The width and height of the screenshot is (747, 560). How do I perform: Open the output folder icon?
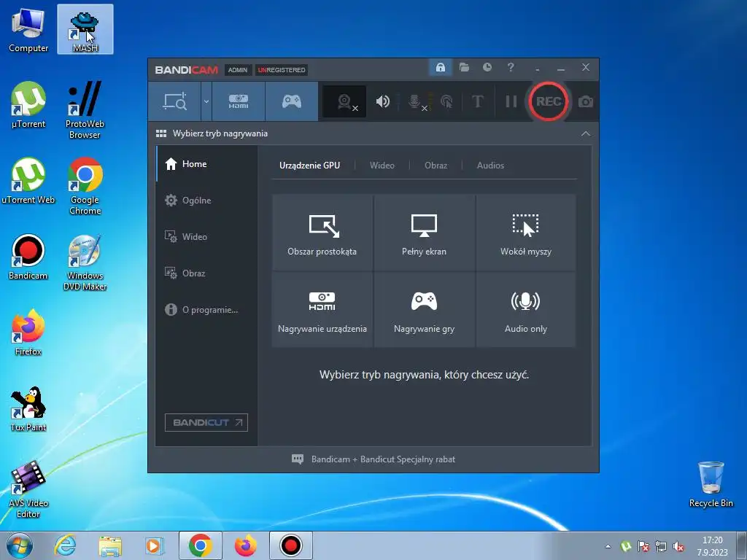(464, 68)
